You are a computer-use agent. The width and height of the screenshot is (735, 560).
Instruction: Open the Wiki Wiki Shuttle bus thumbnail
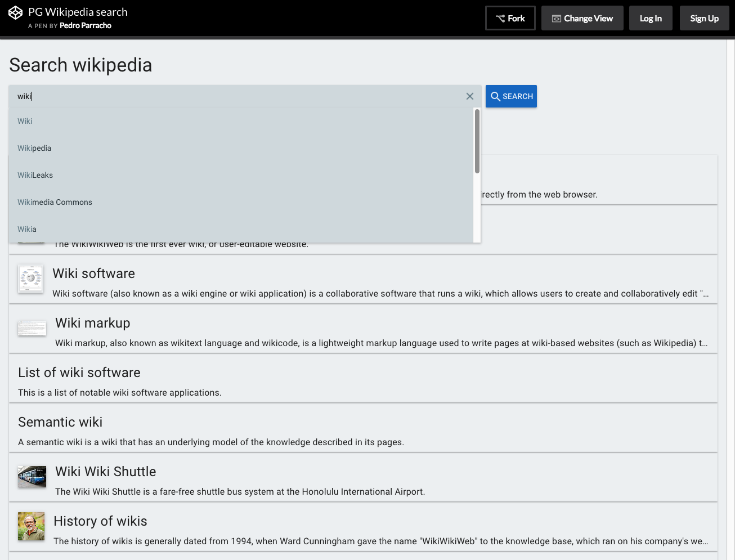[x=32, y=477]
